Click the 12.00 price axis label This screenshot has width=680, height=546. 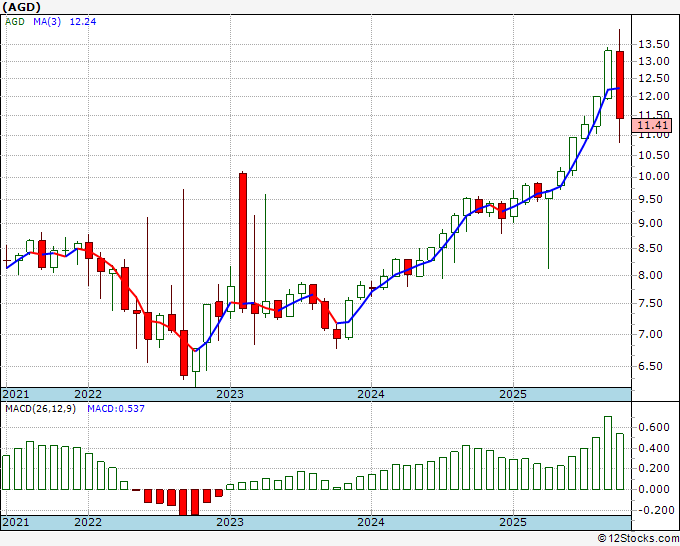pyautogui.click(x=654, y=96)
